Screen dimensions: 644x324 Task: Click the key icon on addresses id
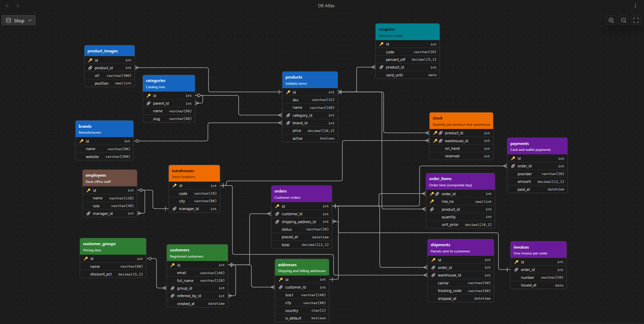click(281, 280)
